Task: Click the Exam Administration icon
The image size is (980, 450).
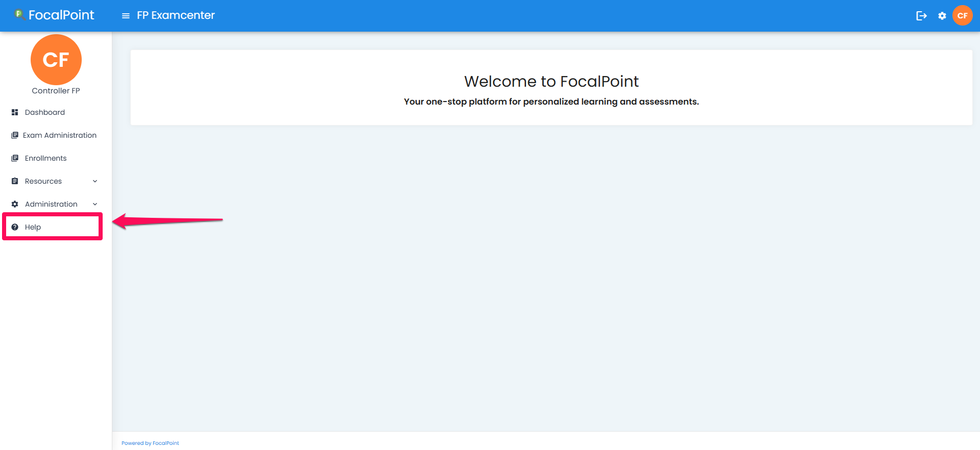Action: tap(15, 135)
